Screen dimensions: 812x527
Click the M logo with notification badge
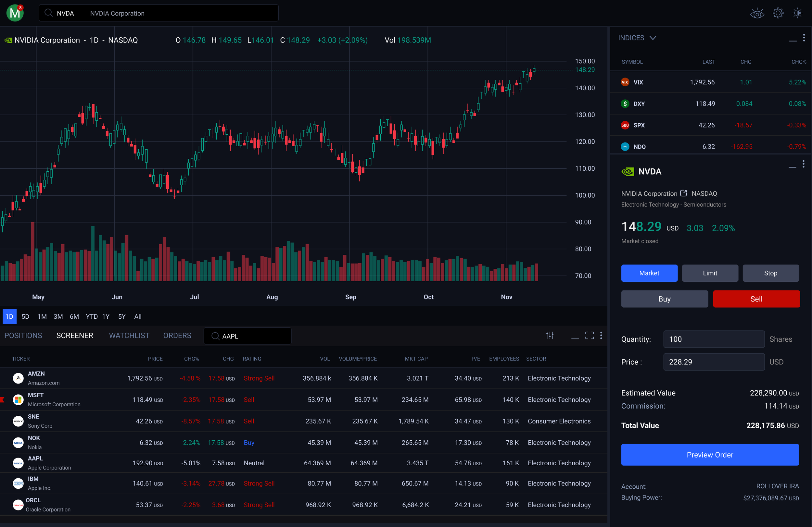point(15,13)
